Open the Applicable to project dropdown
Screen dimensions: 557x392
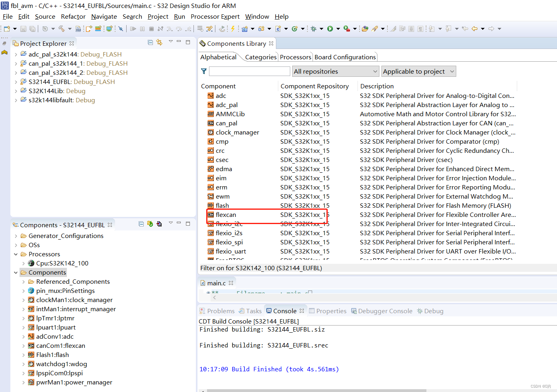pyautogui.click(x=418, y=71)
